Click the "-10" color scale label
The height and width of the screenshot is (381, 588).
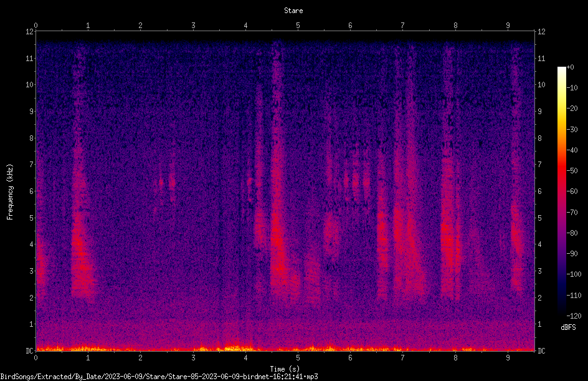pyautogui.click(x=572, y=88)
